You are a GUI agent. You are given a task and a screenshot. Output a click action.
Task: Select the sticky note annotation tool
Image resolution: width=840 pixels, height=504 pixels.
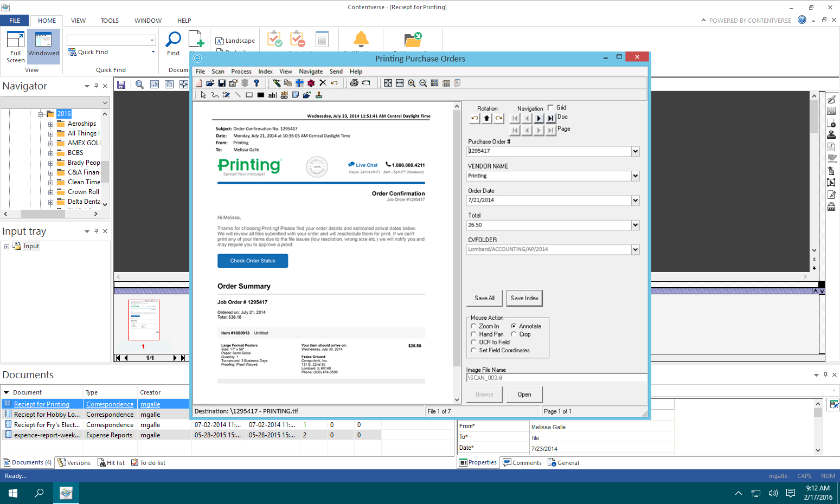[x=296, y=95]
